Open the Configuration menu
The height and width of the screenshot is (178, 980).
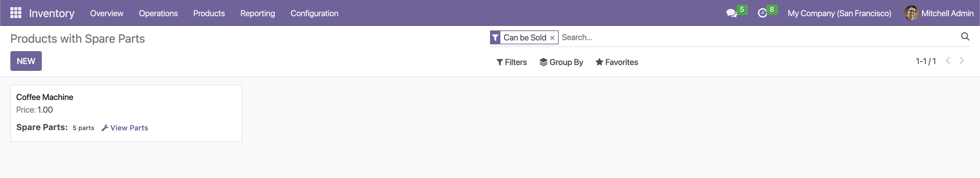314,13
